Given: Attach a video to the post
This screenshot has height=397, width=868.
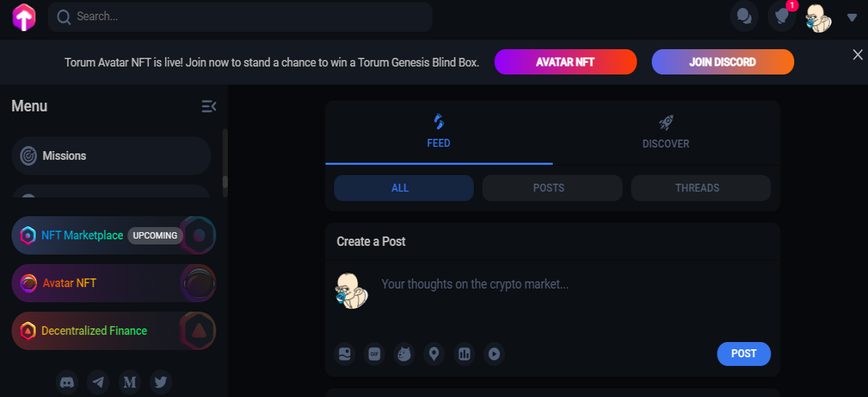Looking at the screenshot, I should (x=494, y=354).
